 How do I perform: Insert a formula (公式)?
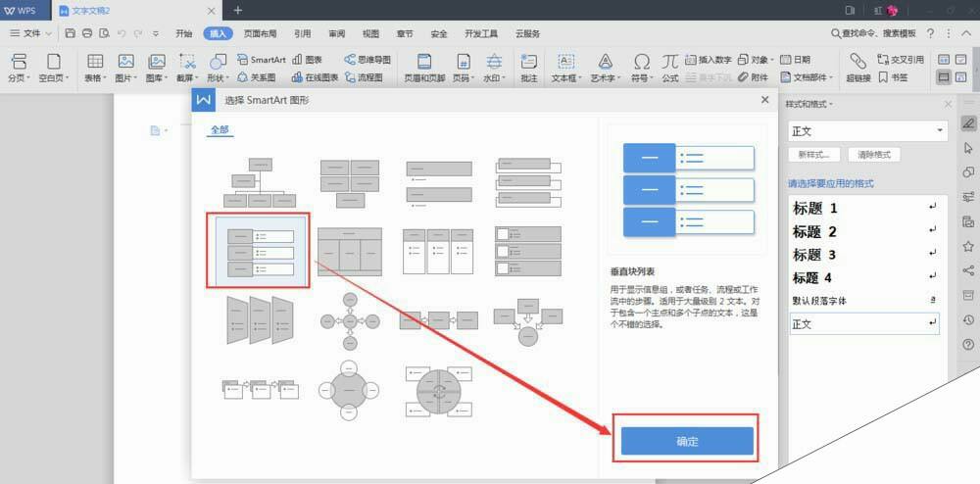tap(670, 69)
